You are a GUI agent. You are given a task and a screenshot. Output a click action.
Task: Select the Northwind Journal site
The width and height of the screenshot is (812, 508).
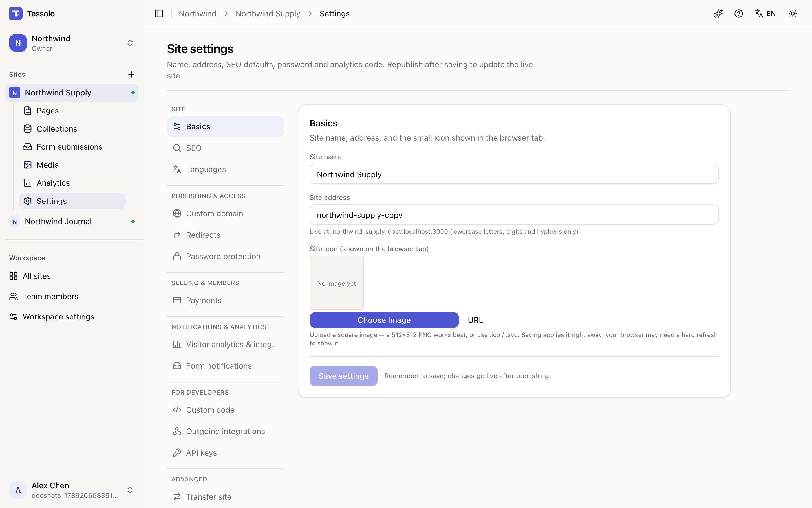click(x=72, y=222)
